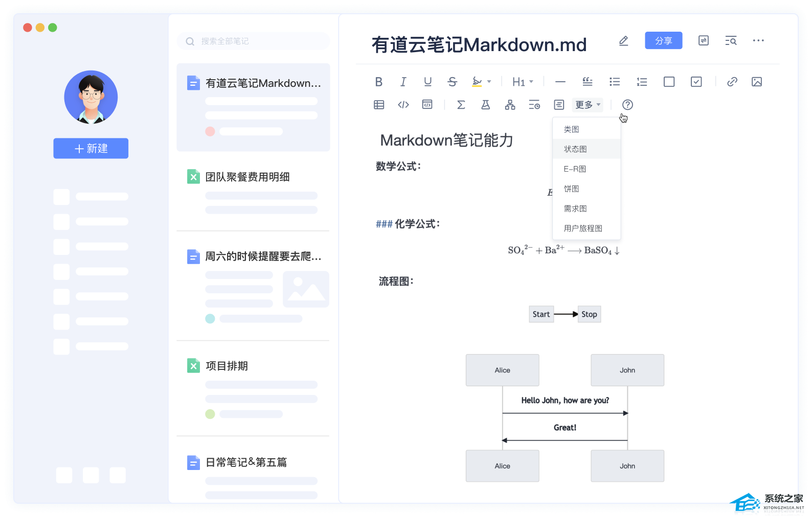The image size is (812, 517).
Task: Click the Stop node in flowchart
Action: pos(589,314)
